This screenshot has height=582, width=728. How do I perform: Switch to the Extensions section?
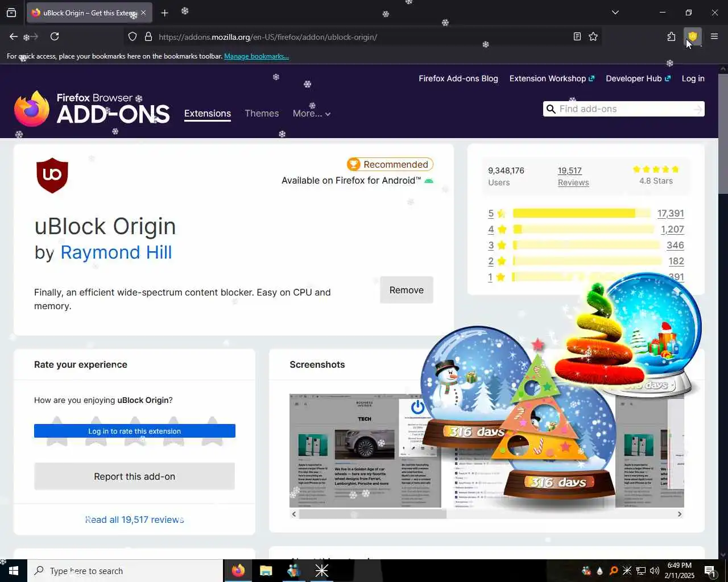[x=208, y=113]
